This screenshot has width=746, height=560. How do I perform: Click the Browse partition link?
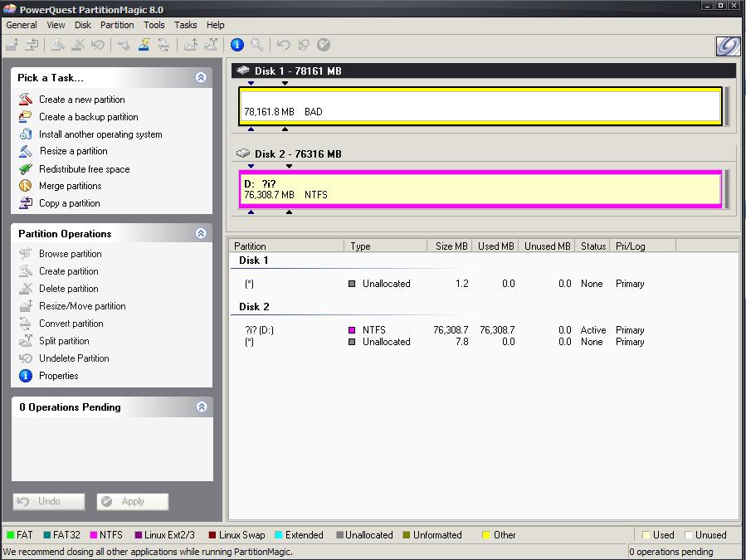click(70, 254)
